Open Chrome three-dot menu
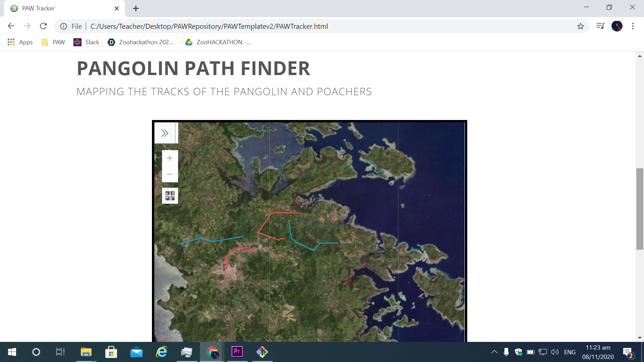 [633, 26]
